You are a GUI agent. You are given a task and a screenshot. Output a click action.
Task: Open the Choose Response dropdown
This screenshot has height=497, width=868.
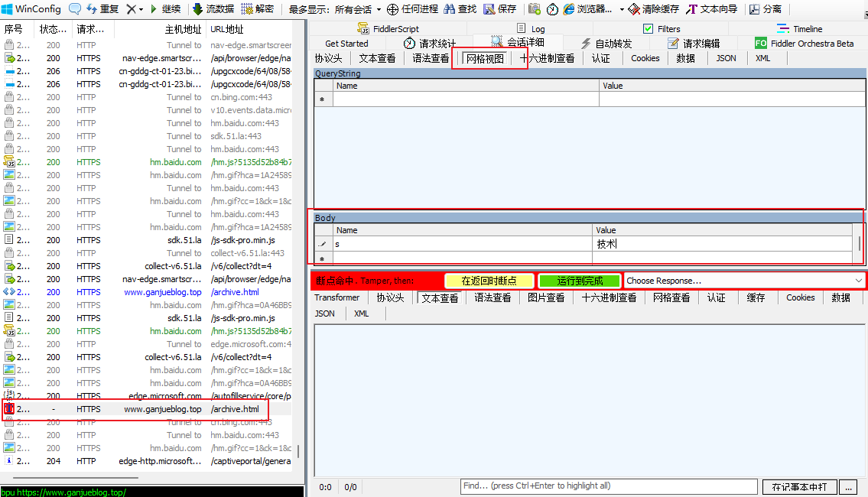pyautogui.click(x=745, y=281)
